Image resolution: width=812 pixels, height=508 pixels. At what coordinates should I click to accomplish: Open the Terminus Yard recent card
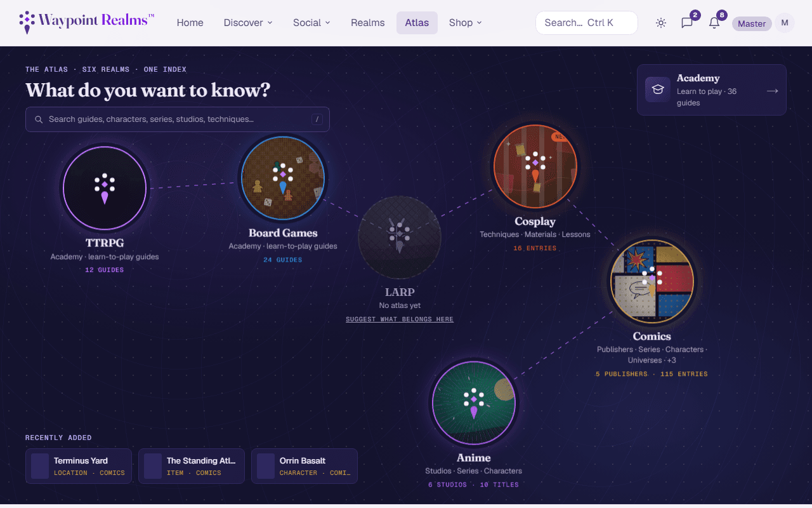79,466
